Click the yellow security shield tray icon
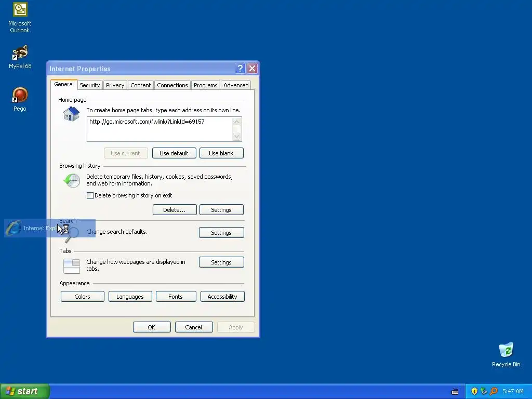Screen dimensions: 532x399 pos(474,391)
